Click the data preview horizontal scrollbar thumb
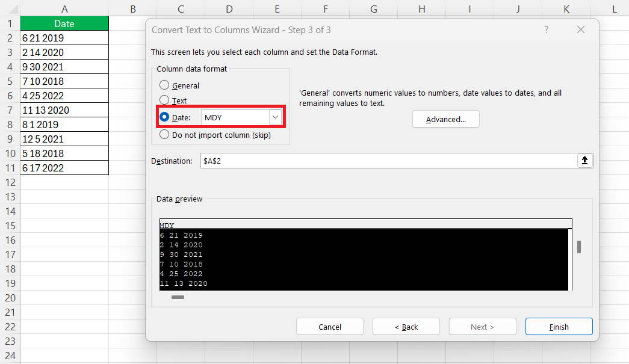This screenshot has height=364, width=629. [178, 297]
